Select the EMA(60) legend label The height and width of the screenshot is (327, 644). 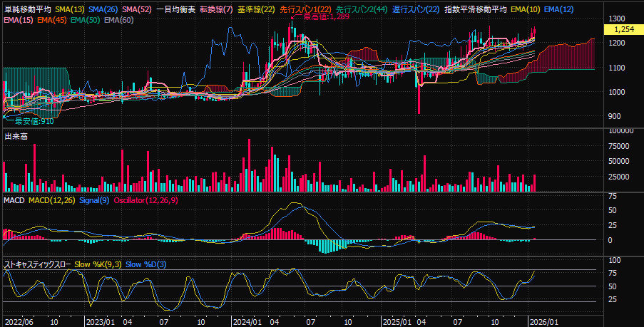coord(118,20)
